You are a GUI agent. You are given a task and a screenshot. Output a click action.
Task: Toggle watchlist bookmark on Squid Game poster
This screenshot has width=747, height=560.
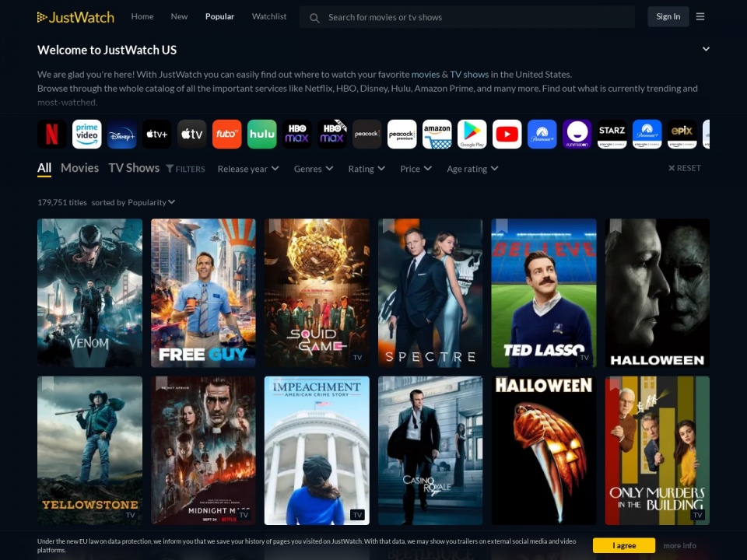pyautogui.click(x=275, y=226)
